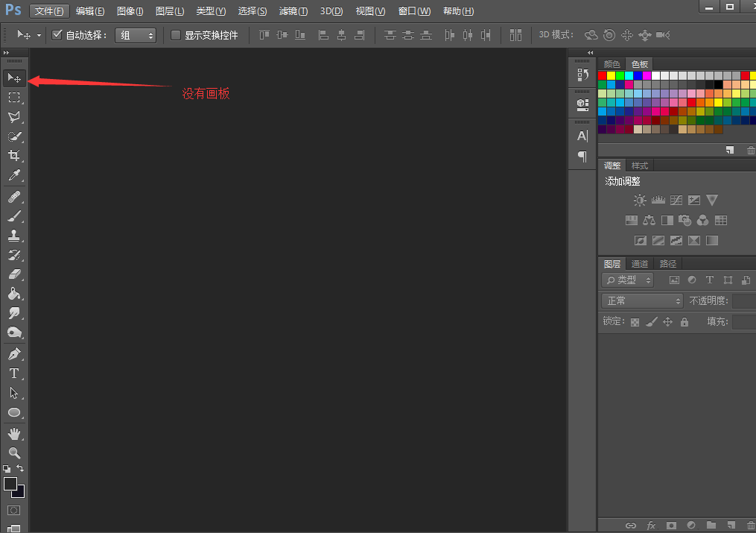This screenshot has height=533, width=756.
Task: Choose the Eyedropper tool
Action: pos(14,176)
